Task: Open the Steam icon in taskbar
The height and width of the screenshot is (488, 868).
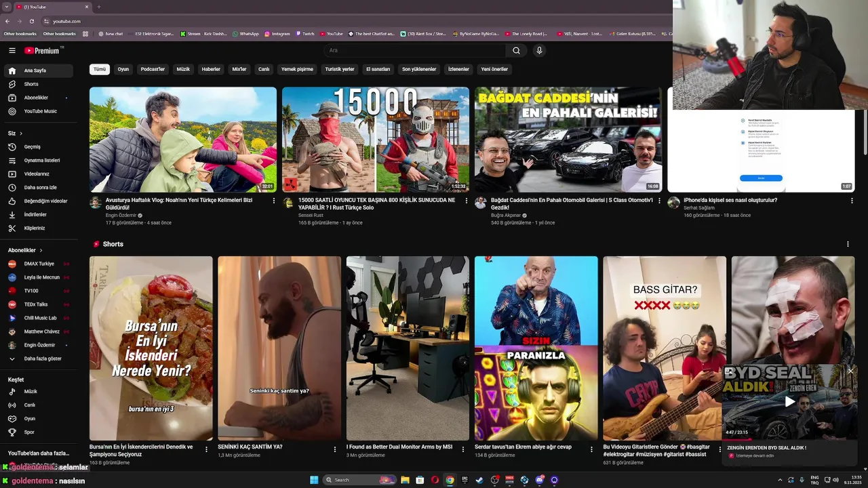Action: [479, 480]
